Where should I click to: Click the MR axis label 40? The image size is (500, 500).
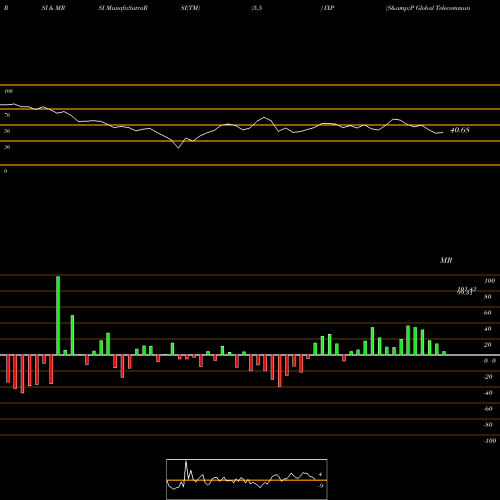coord(488,329)
